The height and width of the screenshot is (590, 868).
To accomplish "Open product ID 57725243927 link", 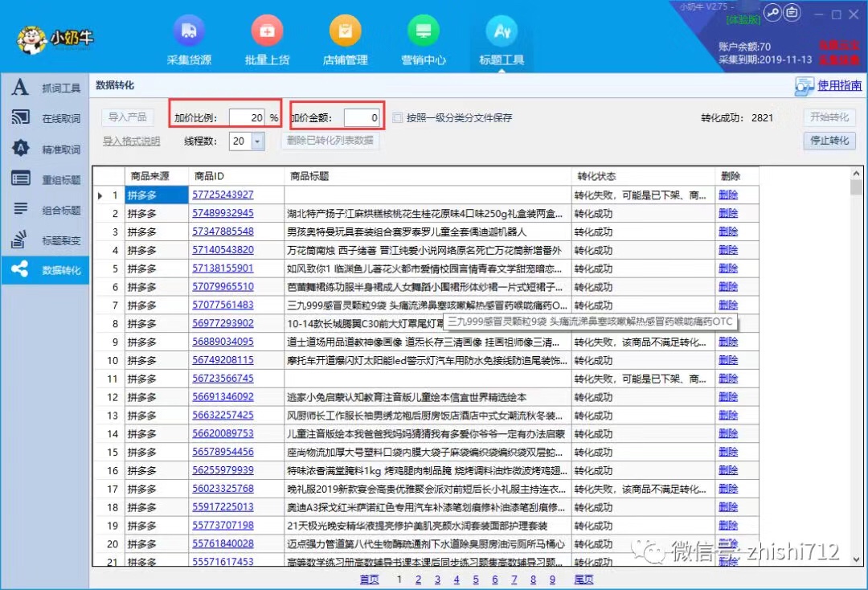I will click(223, 195).
